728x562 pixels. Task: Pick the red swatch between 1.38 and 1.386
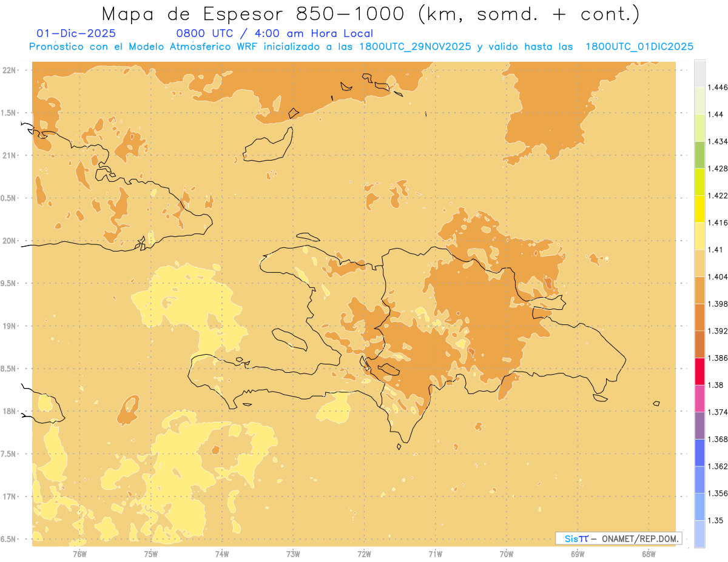point(699,372)
